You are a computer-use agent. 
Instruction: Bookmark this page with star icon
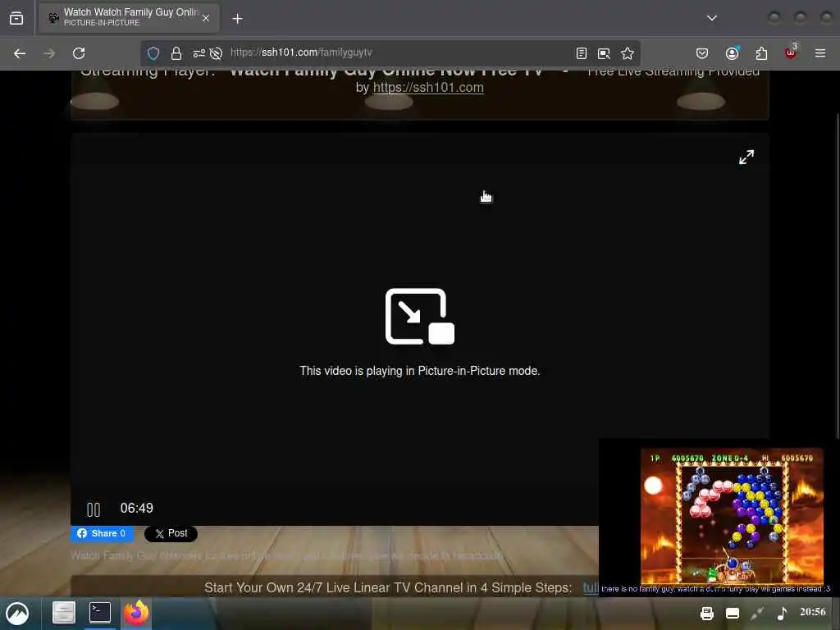[x=628, y=53]
